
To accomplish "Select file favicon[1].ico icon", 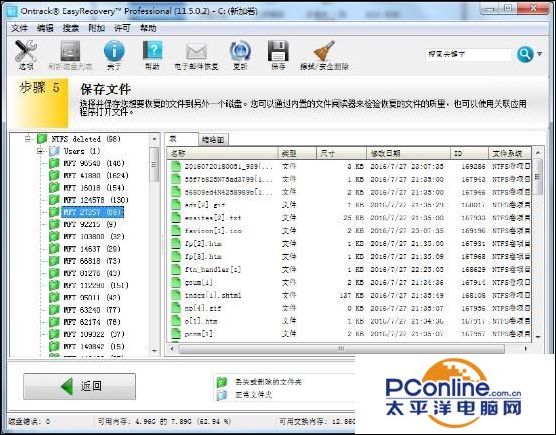I will (x=176, y=230).
